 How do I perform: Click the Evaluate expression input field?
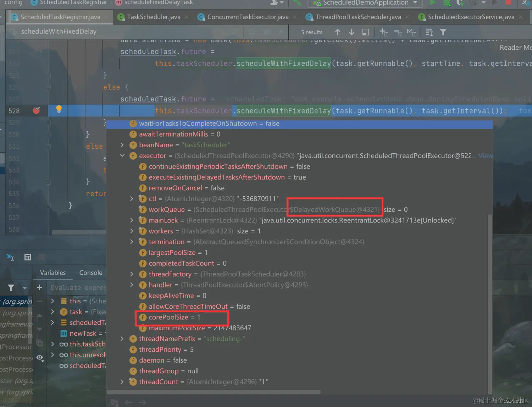pos(78,287)
